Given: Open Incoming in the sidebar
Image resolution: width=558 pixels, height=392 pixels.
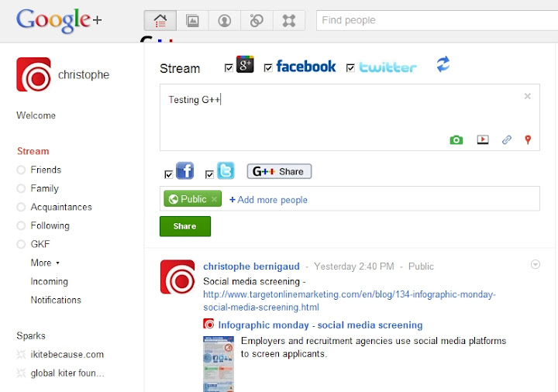Looking at the screenshot, I should click(49, 281).
